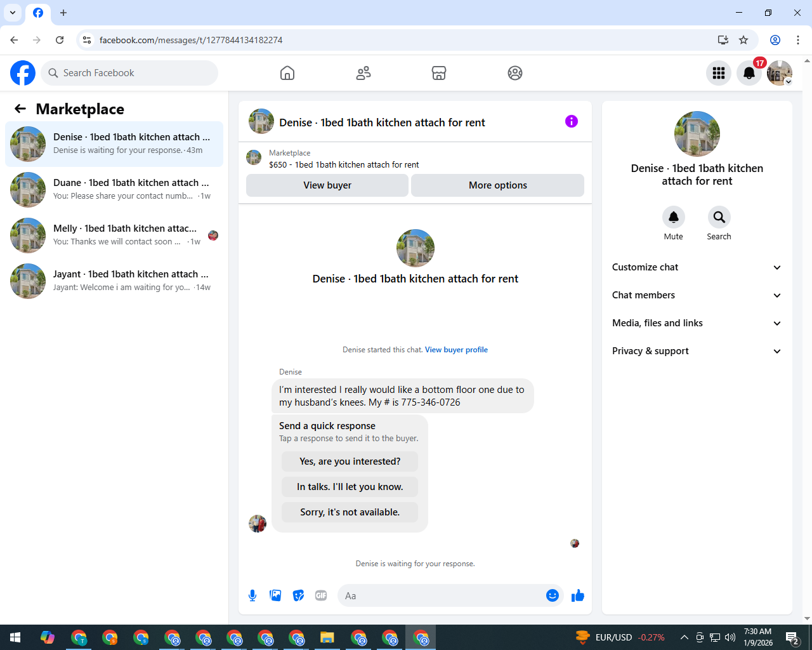
Task: Open File Explorer from taskbar
Action: pos(327,637)
